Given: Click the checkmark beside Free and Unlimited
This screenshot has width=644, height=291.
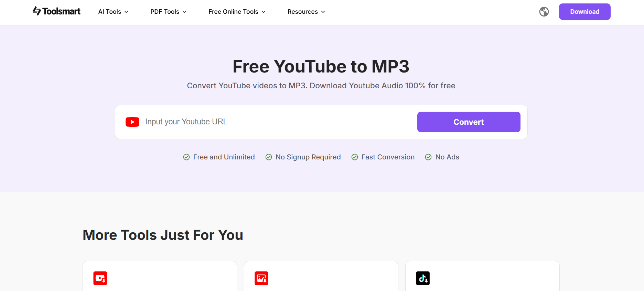Looking at the screenshot, I should (186, 157).
